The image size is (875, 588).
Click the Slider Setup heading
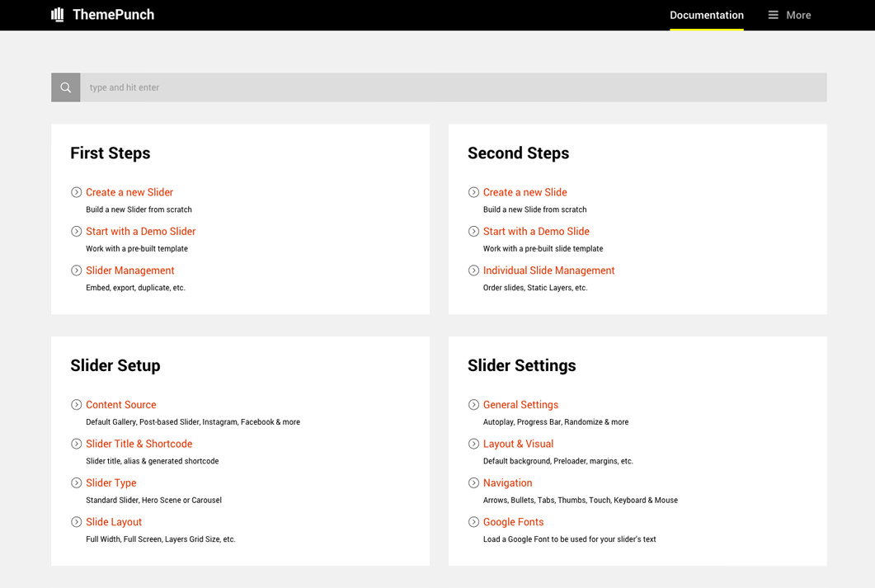coord(115,365)
